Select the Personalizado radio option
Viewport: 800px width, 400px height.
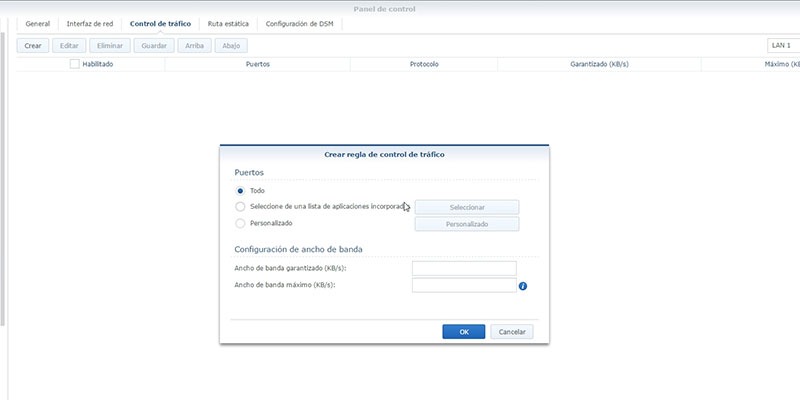(x=240, y=223)
